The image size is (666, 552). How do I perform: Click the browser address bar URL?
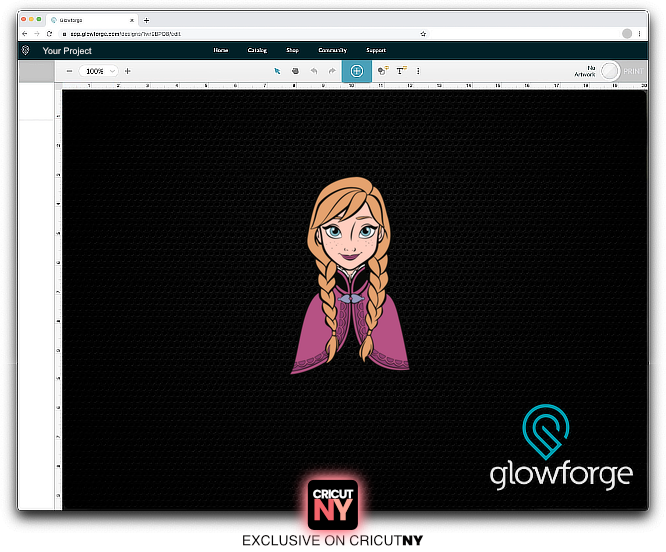(x=125, y=34)
